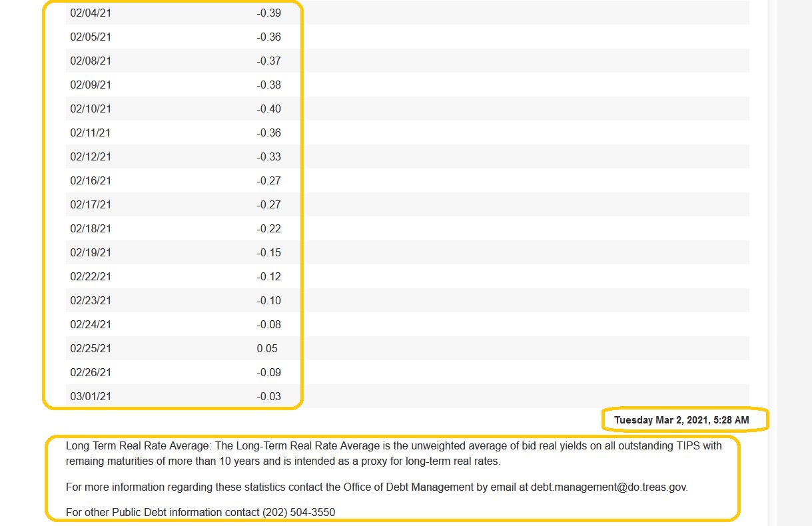Click the -0.08 rate value
This screenshot has height=526, width=812.
pos(268,324)
